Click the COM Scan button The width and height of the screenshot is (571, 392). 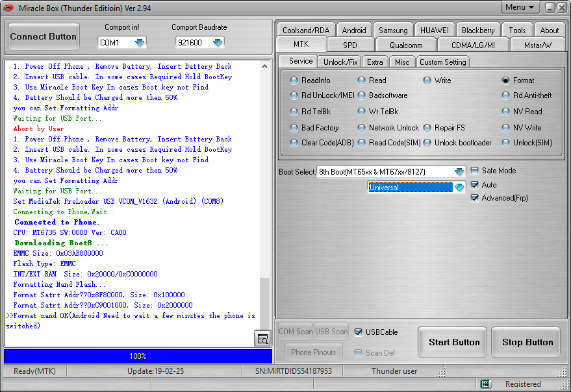click(296, 332)
